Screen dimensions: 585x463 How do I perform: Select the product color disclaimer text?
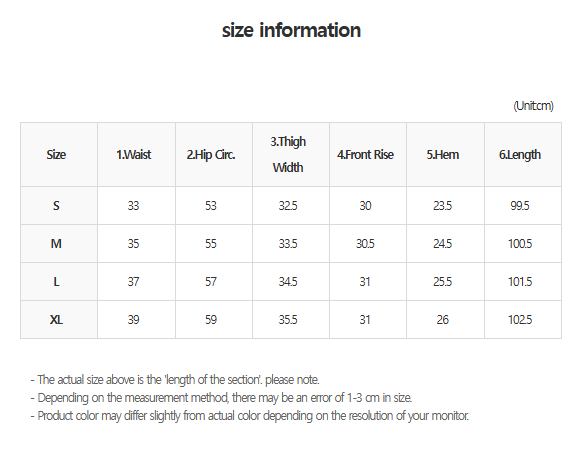[x=250, y=416]
